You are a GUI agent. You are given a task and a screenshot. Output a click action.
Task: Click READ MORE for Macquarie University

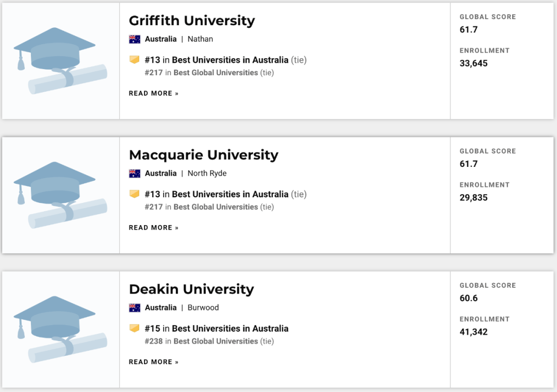[154, 228]
